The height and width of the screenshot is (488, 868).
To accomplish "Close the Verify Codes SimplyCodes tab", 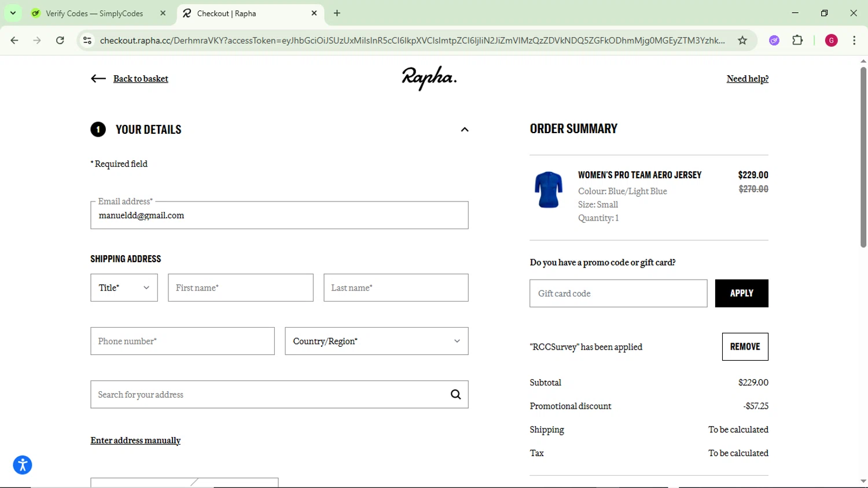I will click(x=163, y=13).
